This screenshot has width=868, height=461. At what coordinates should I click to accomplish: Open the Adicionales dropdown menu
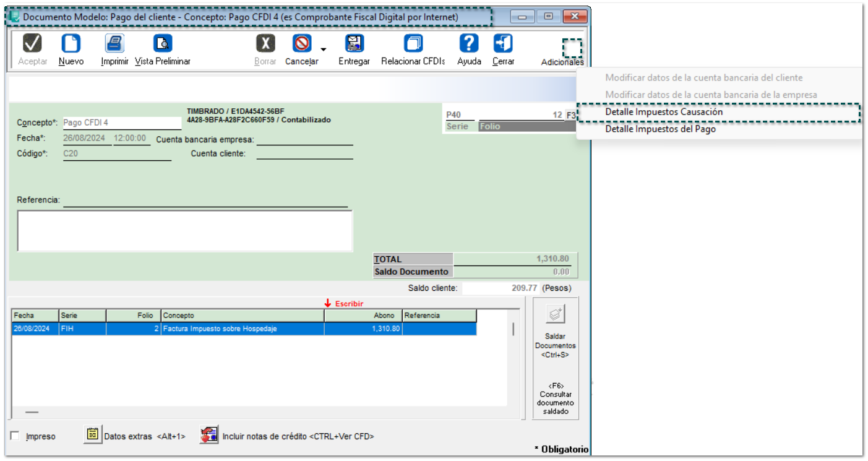[572, 49]
